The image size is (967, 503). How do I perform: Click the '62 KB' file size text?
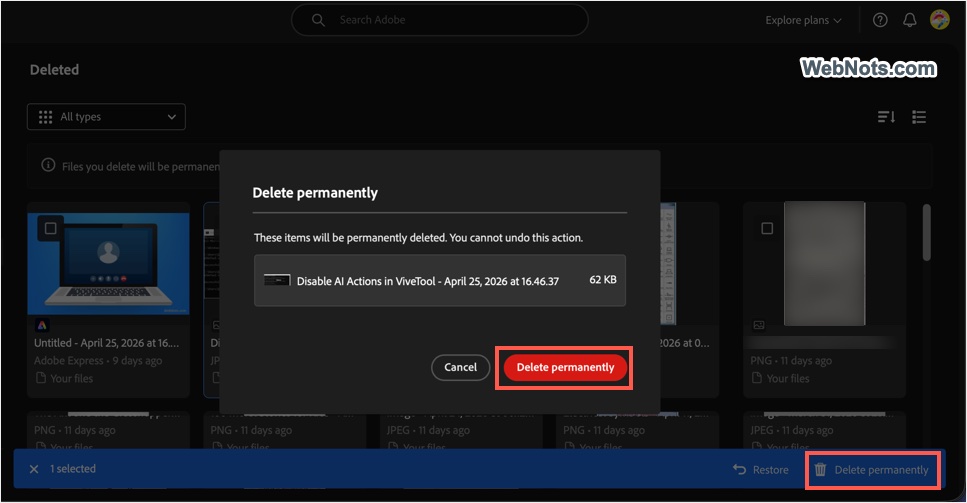pyautogui.click(x=603, y=280)
